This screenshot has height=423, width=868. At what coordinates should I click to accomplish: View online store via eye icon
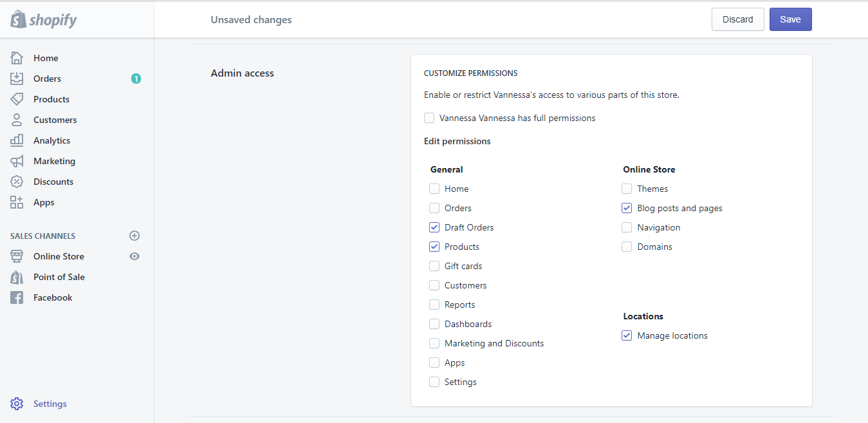134,256
